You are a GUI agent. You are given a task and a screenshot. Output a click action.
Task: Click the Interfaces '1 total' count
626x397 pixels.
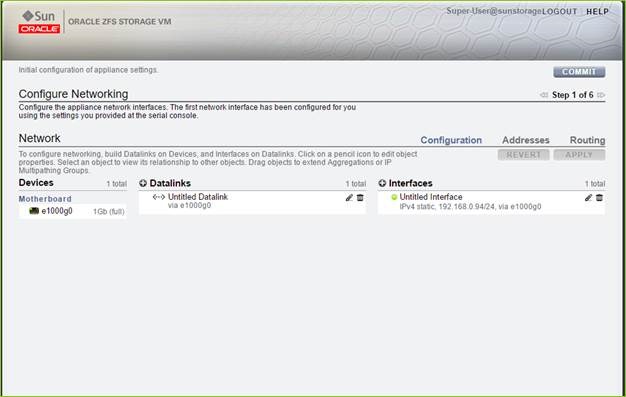[595, 184]
